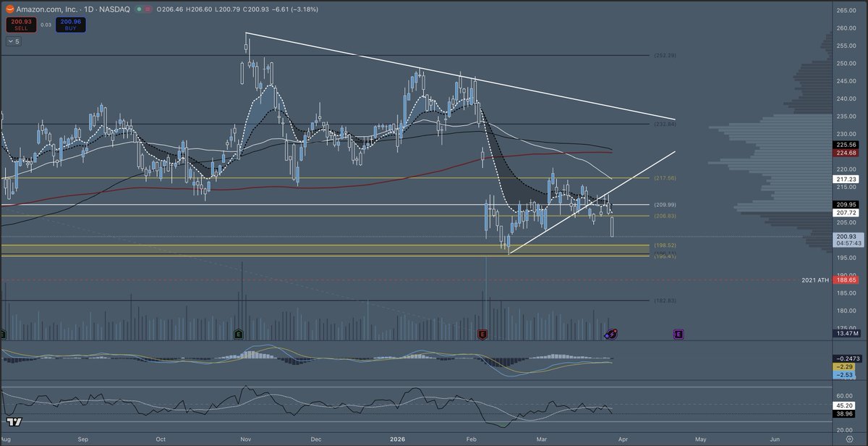The width and height of the screenshot is (868, 446).
Task: Open symbol search via Amazon.com, Inc. title
Action: tap(48, 9)
